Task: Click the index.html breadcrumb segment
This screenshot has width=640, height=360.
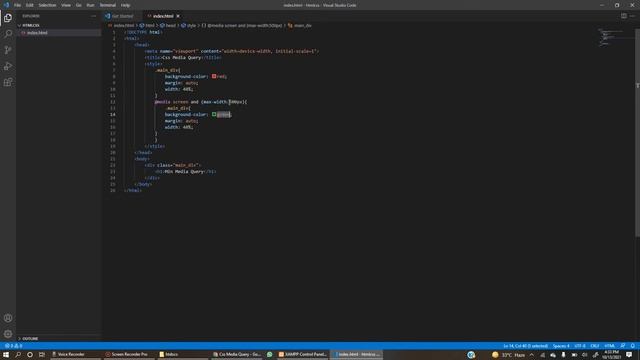Action: click(121, 25)
